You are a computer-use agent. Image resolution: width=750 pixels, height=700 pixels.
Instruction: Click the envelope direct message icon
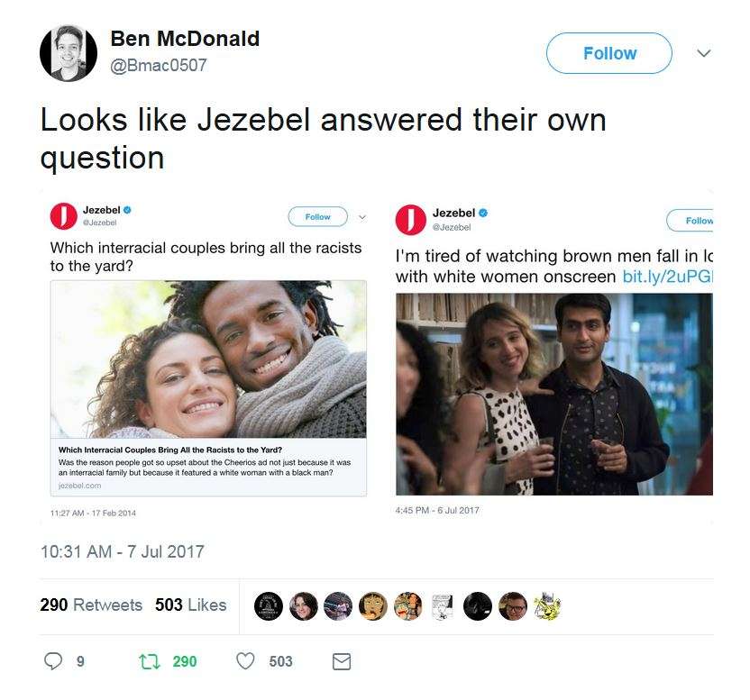[341, 661]
